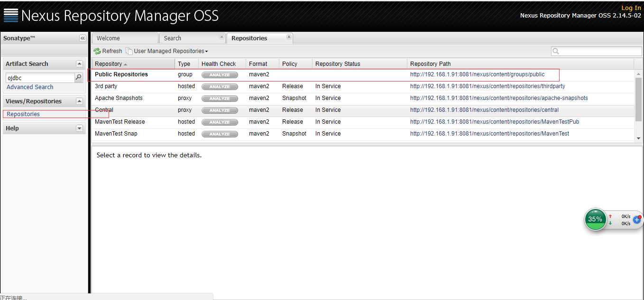
Task: Switch to the Welcome tab
Action: pyautogui.click(x=125, y=38)
